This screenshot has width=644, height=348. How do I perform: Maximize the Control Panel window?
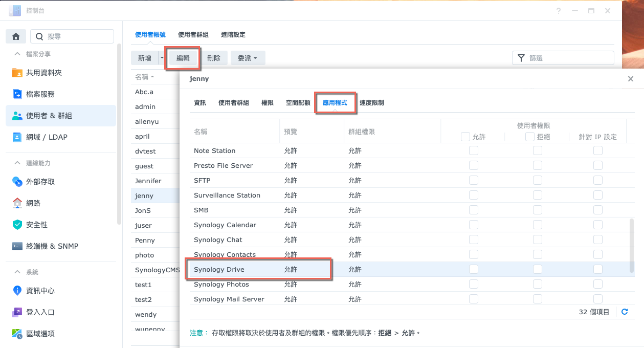(x=591, y=11)
